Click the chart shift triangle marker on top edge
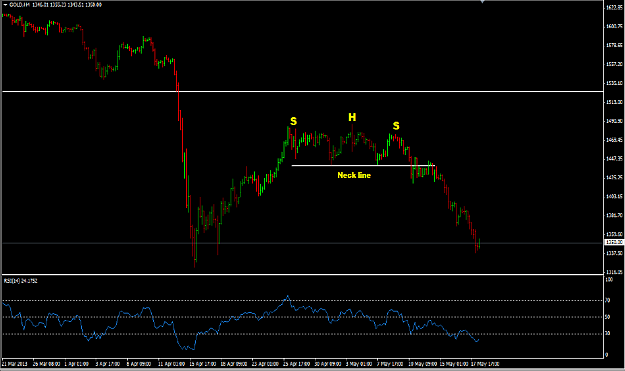The image size is (625, 371). (x=483, y=2)
